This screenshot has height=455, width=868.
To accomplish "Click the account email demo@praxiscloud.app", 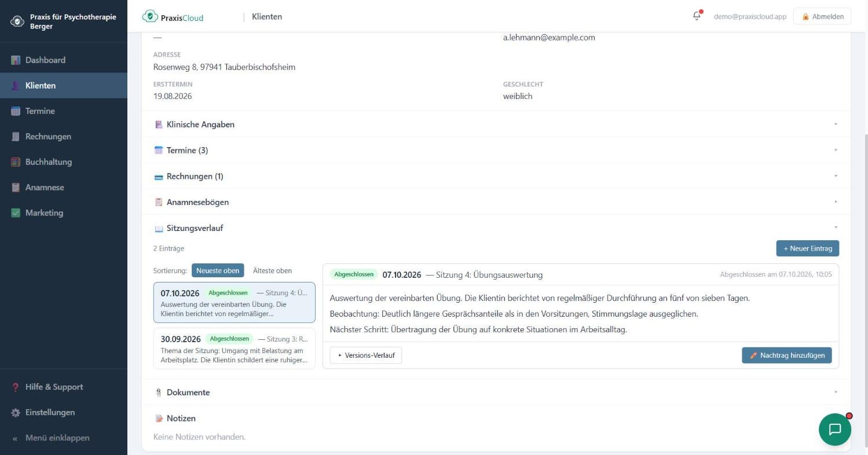I will (x=750, y=17).
